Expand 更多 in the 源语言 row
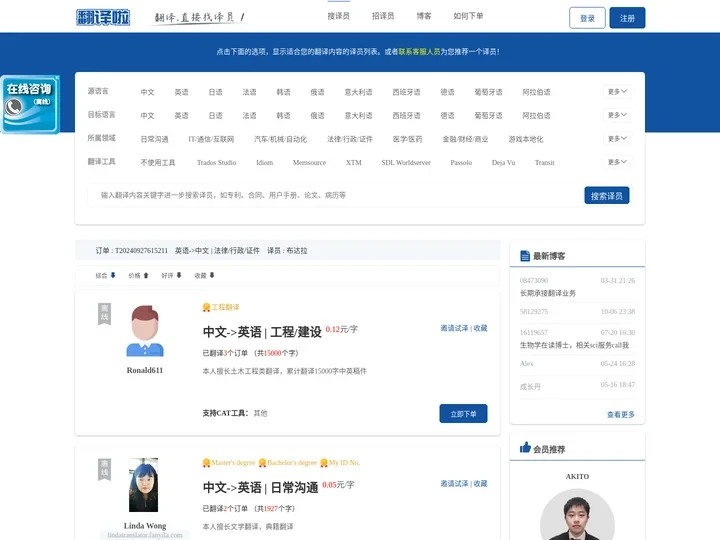The width and height of the screenshot is (720, 540). (x=617, y=91)
